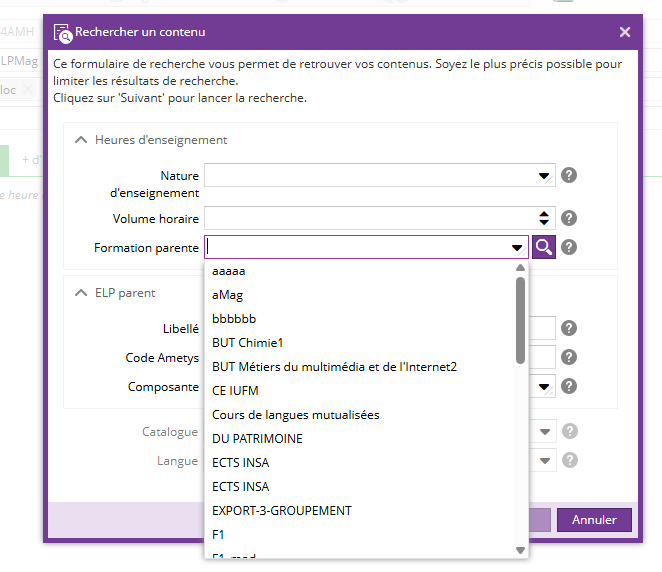Collapse the Heures d'enseignement section

pyautogui.click(x=81, y=140)
